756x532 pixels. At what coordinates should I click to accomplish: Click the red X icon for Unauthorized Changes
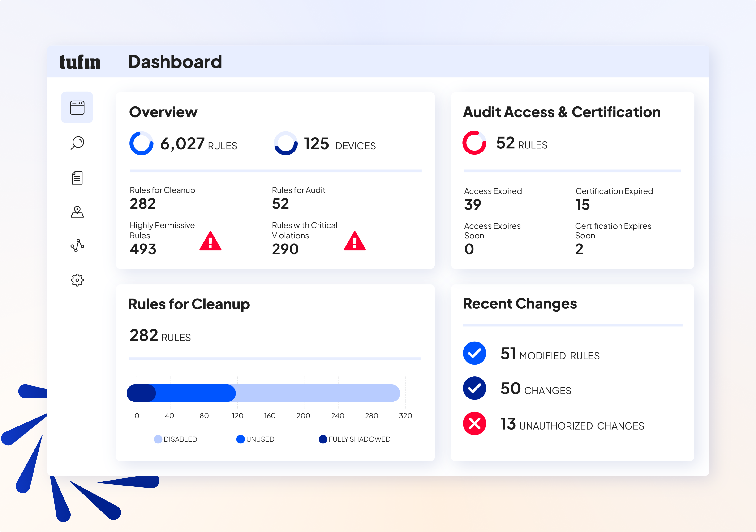[474, 423]
